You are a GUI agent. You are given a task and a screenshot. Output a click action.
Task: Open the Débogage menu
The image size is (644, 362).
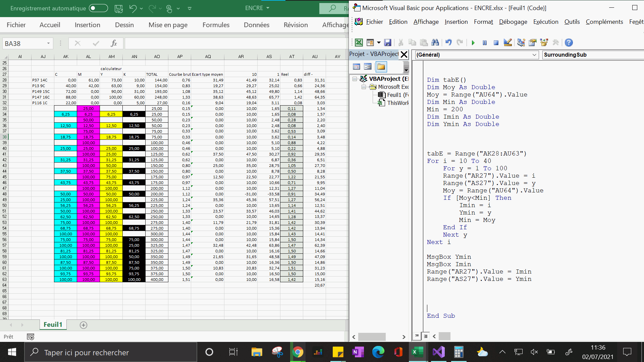[x=513, y=22]
